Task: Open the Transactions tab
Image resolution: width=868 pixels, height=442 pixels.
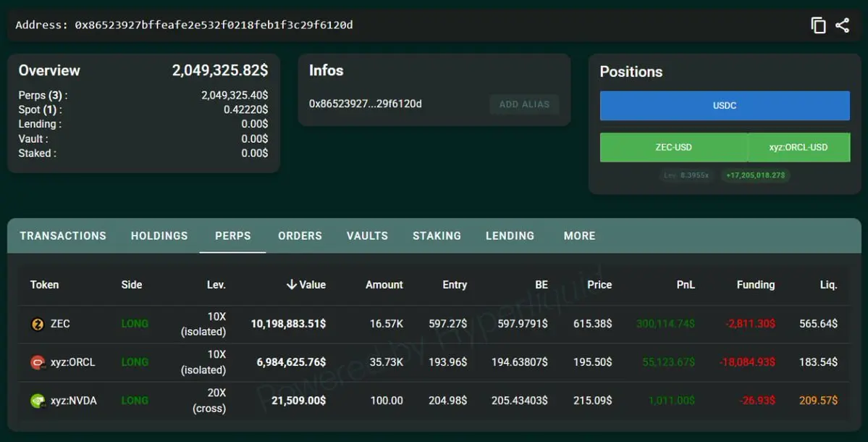Action: [x=63, y=236]
